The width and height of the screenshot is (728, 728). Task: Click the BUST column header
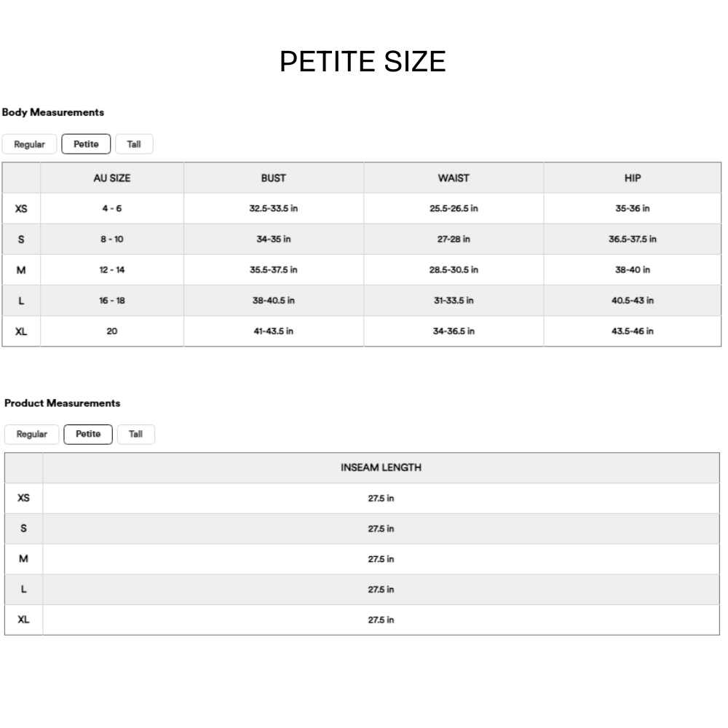(x=274, y=178)
